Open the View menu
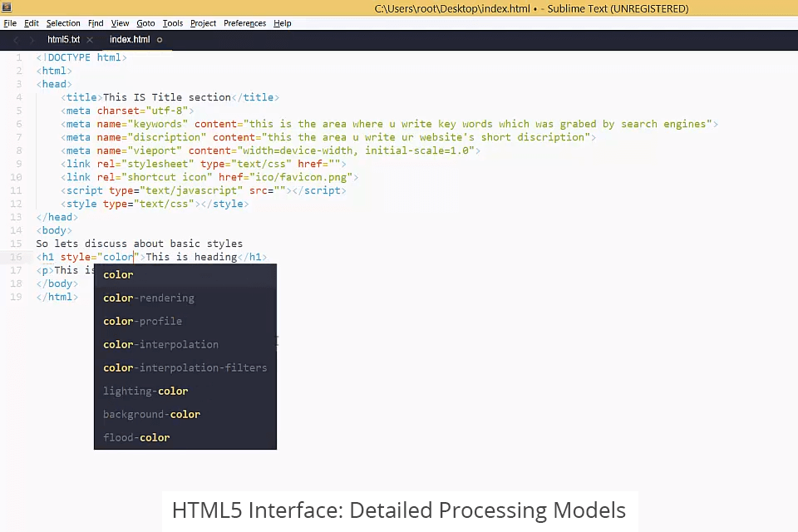 click(x=120, y=23)
